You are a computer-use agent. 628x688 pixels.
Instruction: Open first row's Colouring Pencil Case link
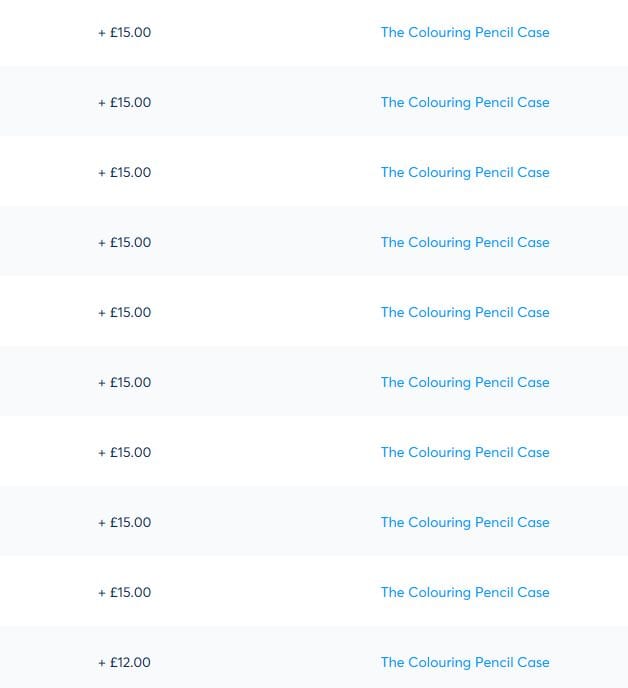point(465,32)
